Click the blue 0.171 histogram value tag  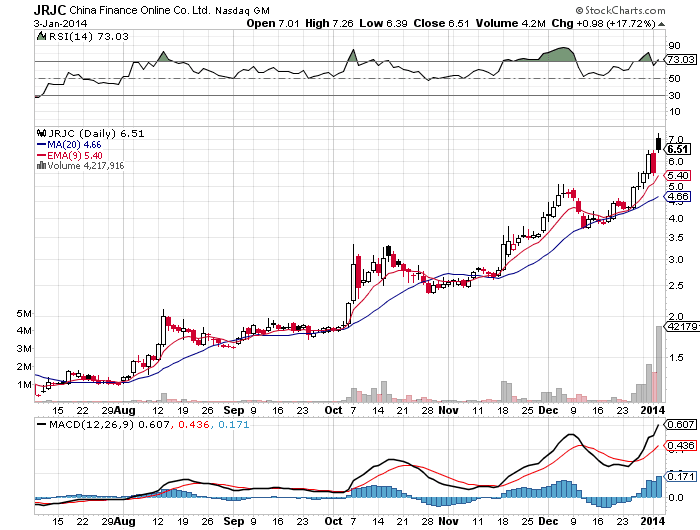pos(680,476)
